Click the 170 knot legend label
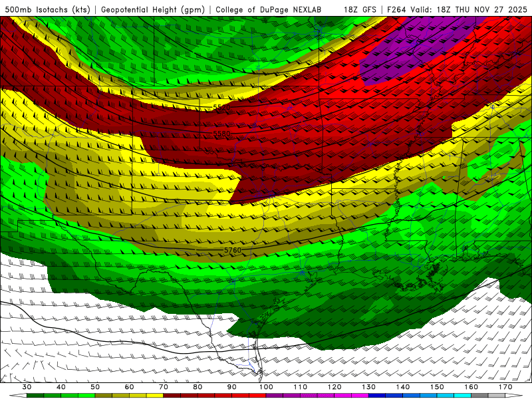The width and height of the screenshot is (532, 399). click(505, 387)
